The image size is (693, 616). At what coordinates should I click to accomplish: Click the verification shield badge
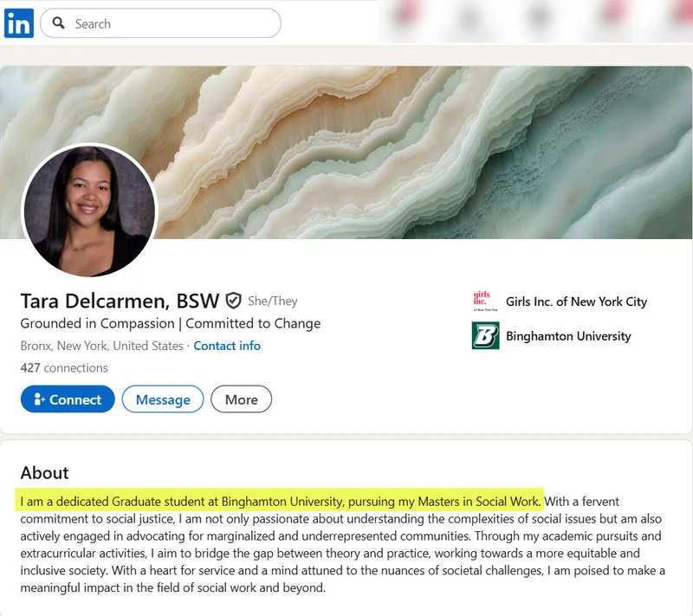click(233, 301)
